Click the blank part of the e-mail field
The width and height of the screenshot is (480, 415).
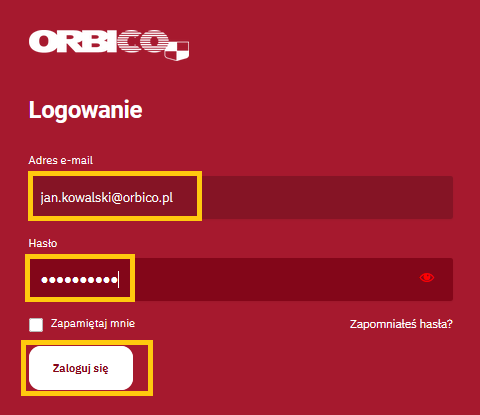(327, 197)
